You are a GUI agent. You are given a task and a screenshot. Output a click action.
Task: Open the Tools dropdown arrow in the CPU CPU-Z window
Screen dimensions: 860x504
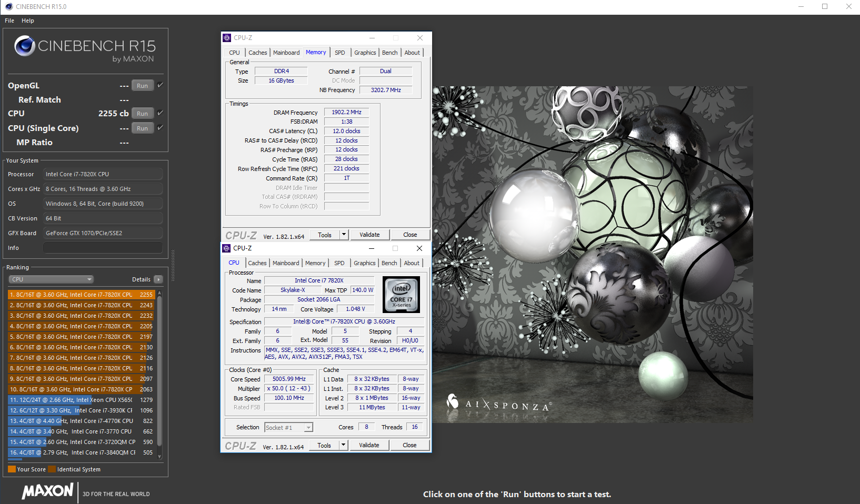(343, 445)
